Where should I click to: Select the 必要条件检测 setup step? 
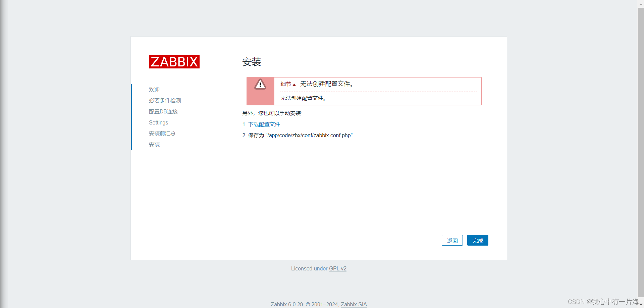(165, 100)
